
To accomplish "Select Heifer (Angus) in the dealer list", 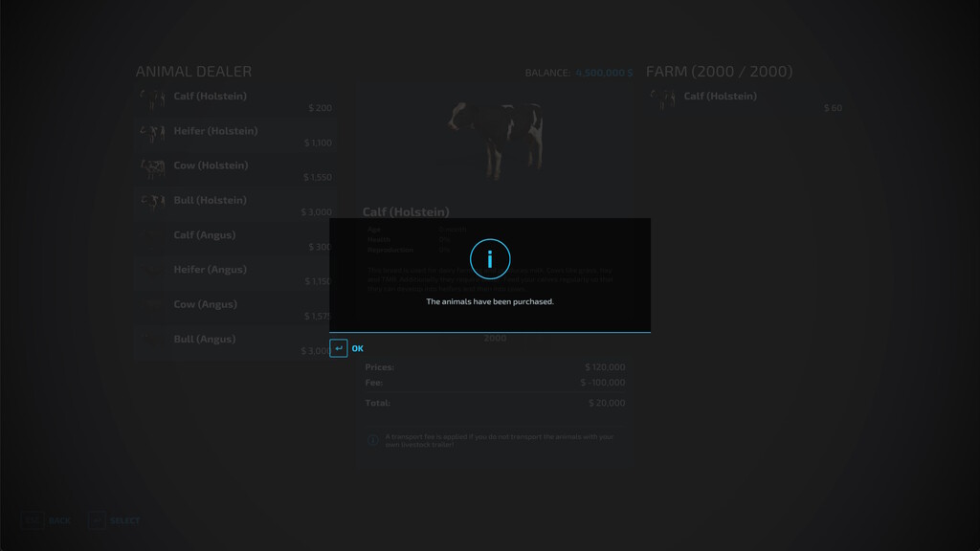I will [236, 275].
